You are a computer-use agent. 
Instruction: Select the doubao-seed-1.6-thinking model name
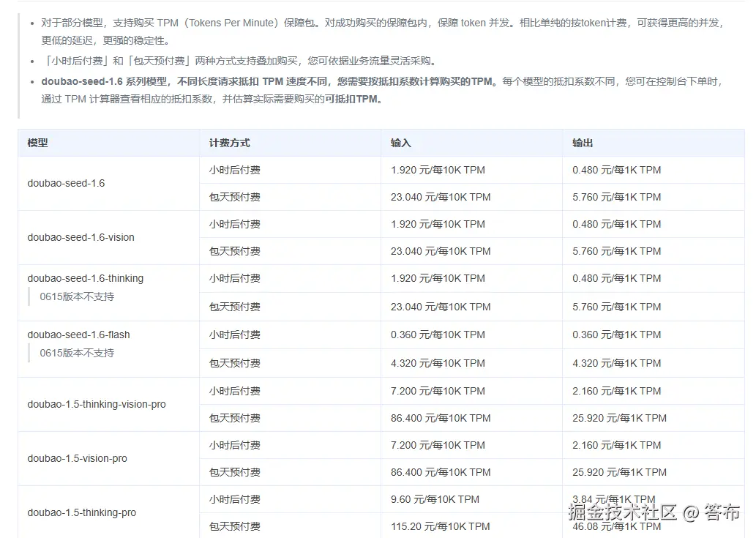86,279
